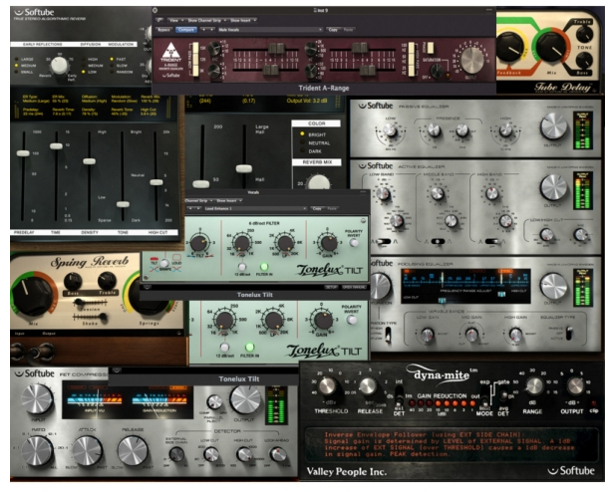613x492 pixels.
Task: Click the Tube Delay Treble knob
Action: click(x=584, y=35)
